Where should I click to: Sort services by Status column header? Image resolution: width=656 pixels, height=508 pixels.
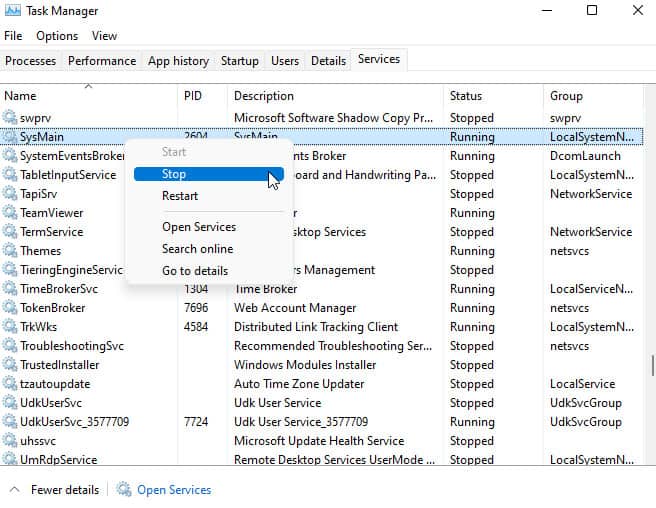click(466, 96)
